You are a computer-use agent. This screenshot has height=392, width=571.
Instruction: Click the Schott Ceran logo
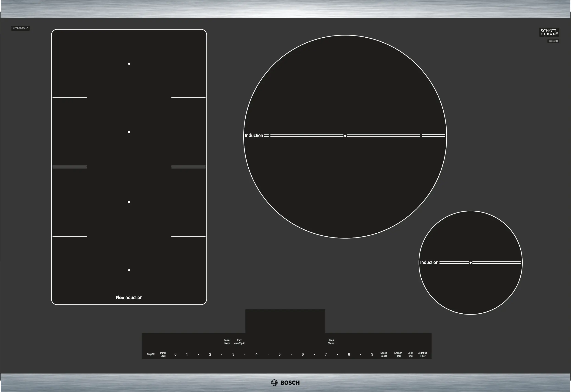[x=549, y=32]
